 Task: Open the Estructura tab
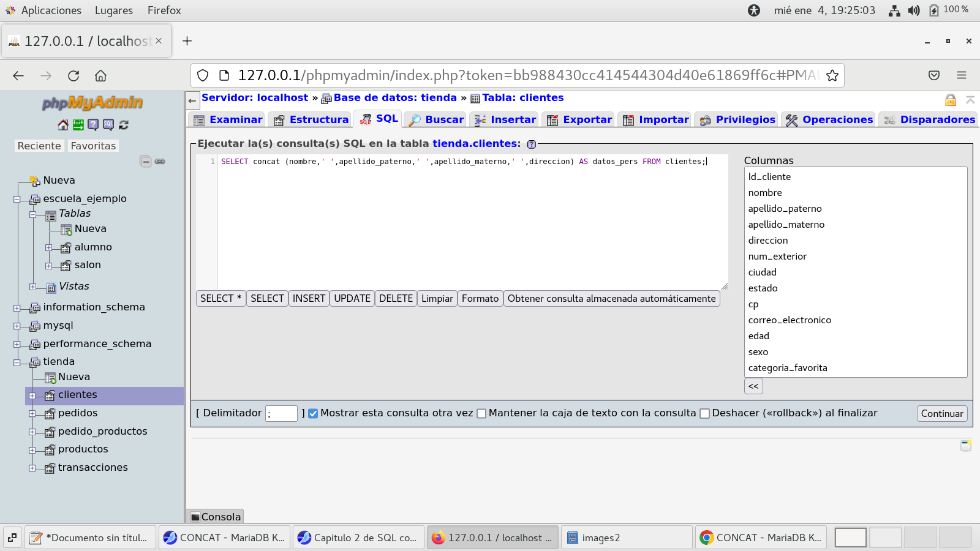[311, 119]
